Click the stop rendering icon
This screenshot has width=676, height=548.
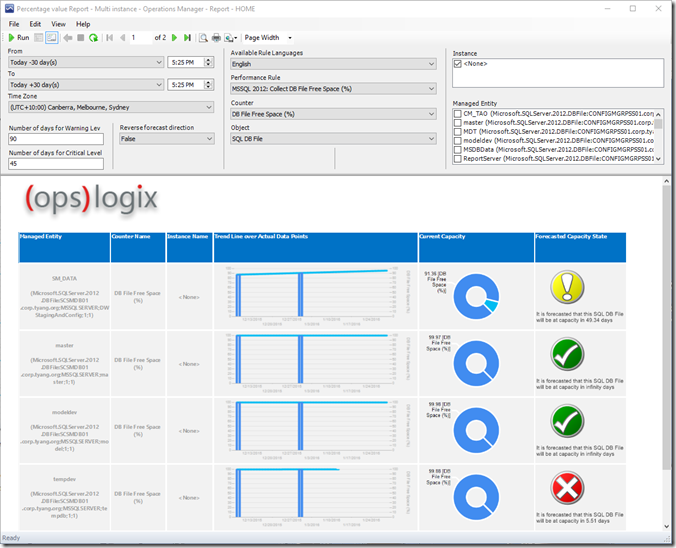tap(81, 38)
